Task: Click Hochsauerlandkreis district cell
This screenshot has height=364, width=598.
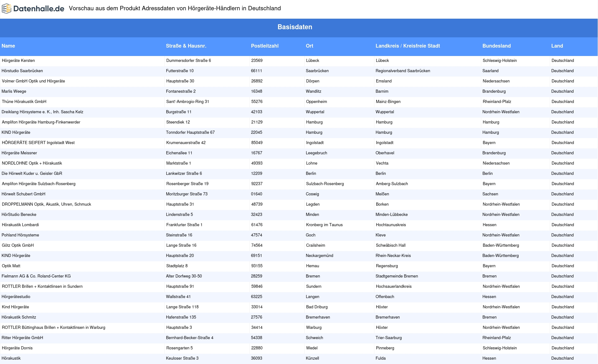Action: tap(394, 287)
